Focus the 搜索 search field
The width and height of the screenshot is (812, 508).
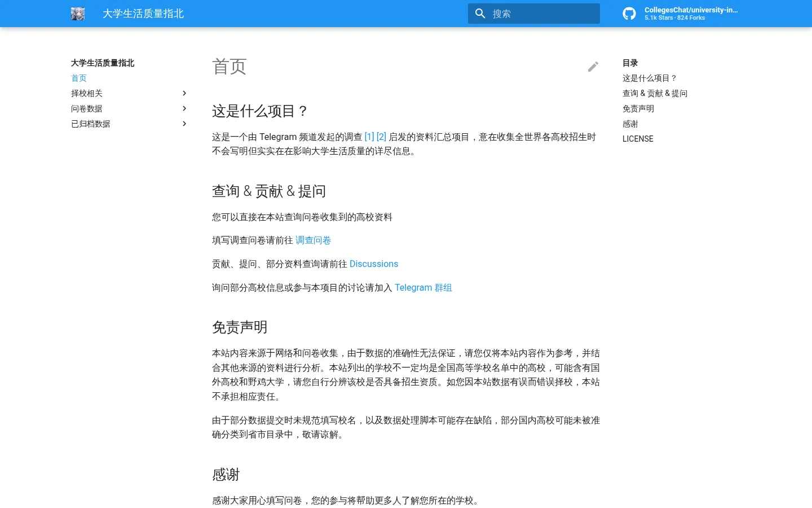coord(534,14)
